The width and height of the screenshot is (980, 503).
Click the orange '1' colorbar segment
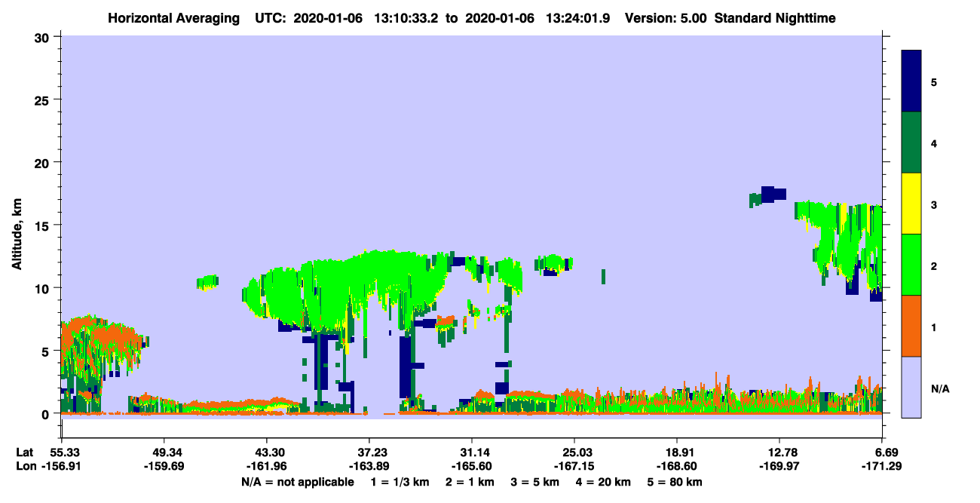pyautogui.click(x=911, y=326)
